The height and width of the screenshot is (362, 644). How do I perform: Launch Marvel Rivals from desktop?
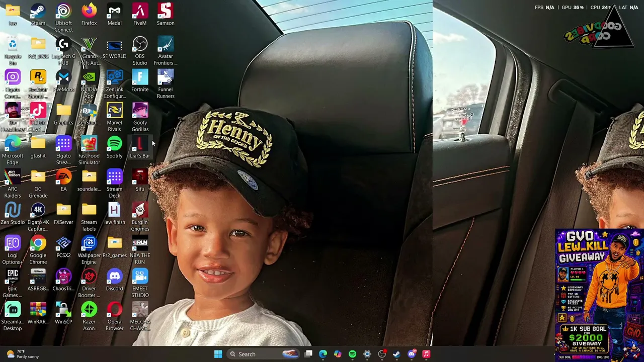point(114,117)
